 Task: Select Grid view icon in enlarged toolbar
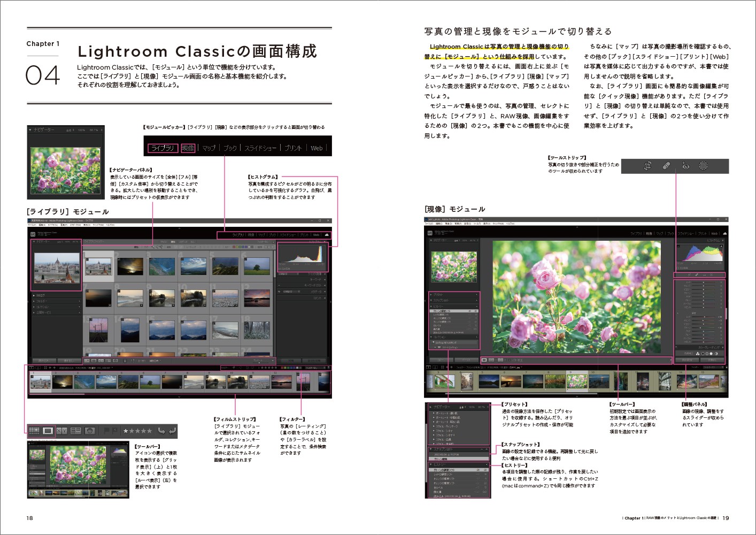point(34,431)
